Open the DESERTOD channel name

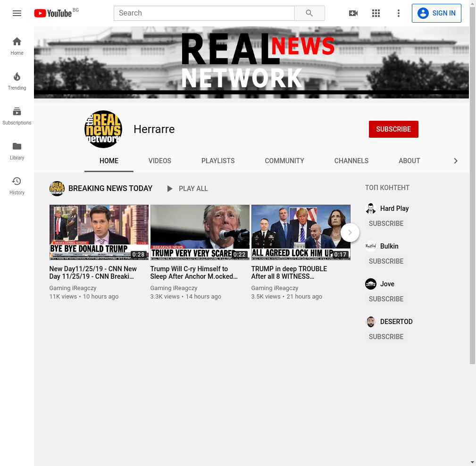396,322
